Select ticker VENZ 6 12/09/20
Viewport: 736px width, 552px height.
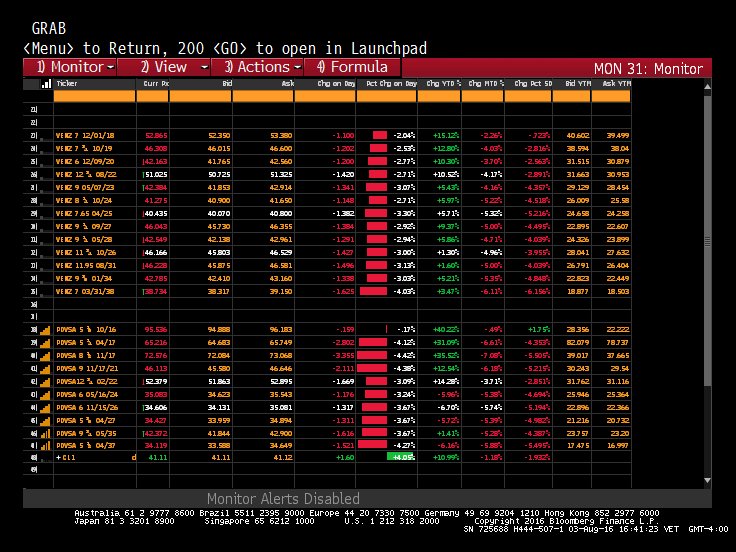click(x=85, y=161)
